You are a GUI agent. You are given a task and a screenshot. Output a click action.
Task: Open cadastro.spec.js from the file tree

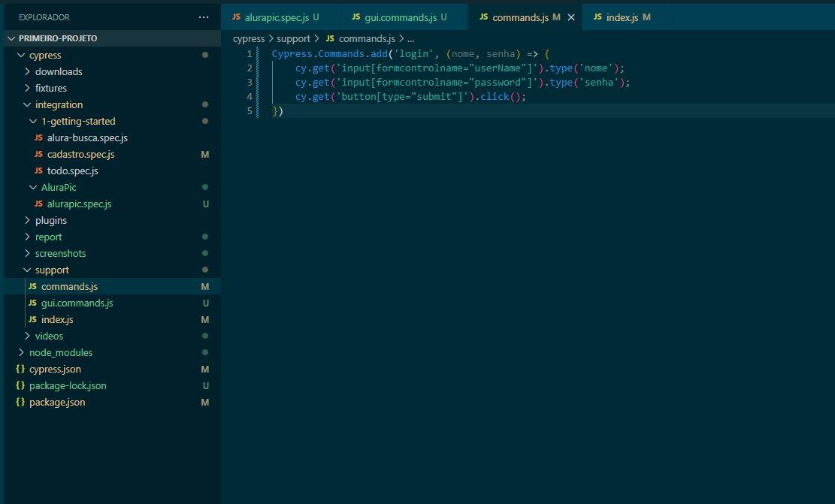pos(80,154)
